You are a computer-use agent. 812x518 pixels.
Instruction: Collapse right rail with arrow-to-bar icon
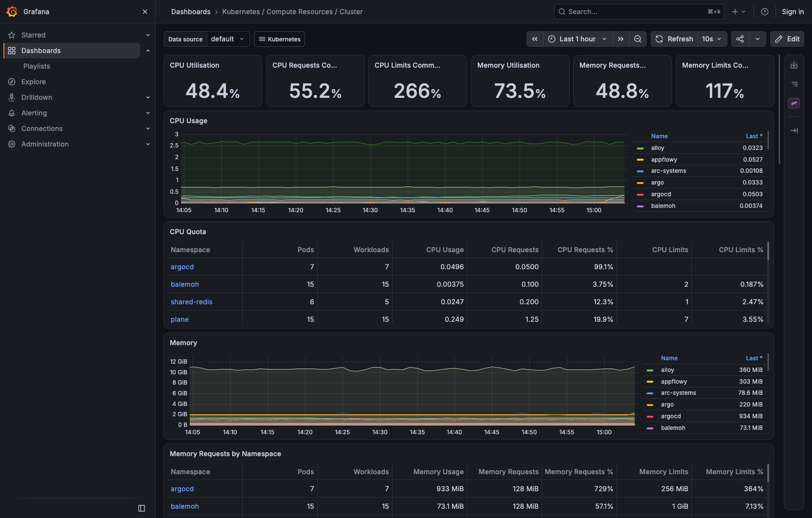pos(794,130)
